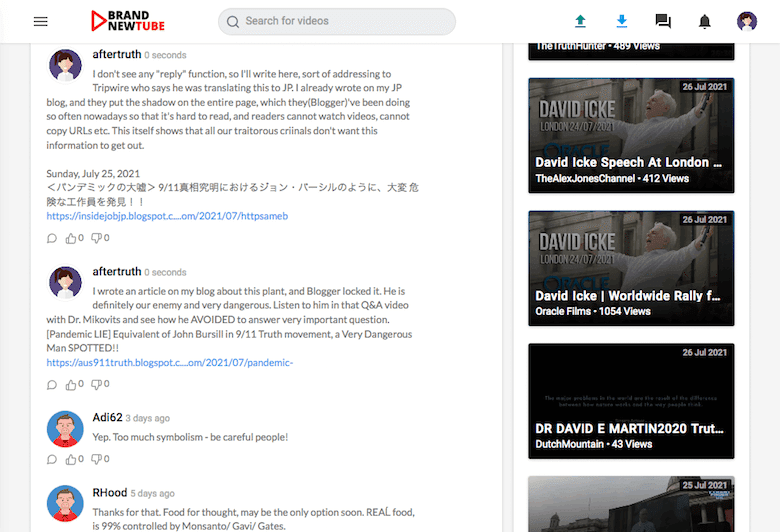Open David Icke Speech At London video
This screenshot has width=780, height=532.
tap(631, 135)
